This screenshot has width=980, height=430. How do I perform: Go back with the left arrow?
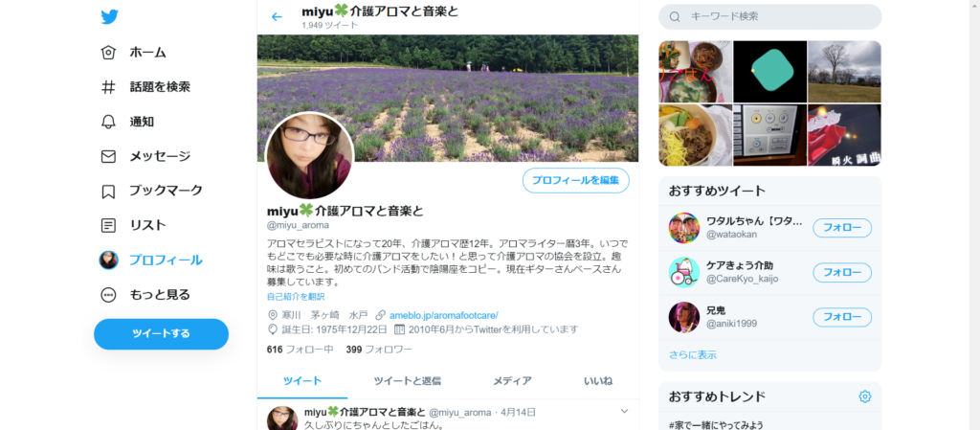tap(277, 17)
